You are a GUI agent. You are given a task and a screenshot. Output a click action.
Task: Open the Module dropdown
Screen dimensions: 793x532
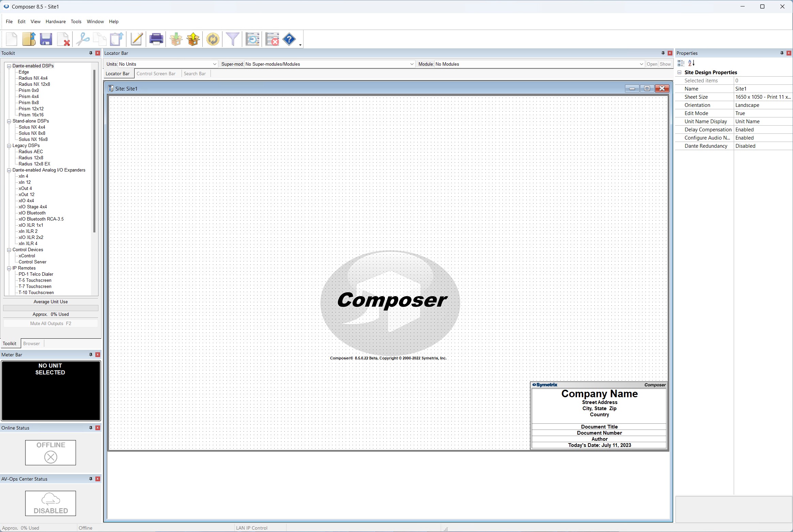tap(641, 64)
